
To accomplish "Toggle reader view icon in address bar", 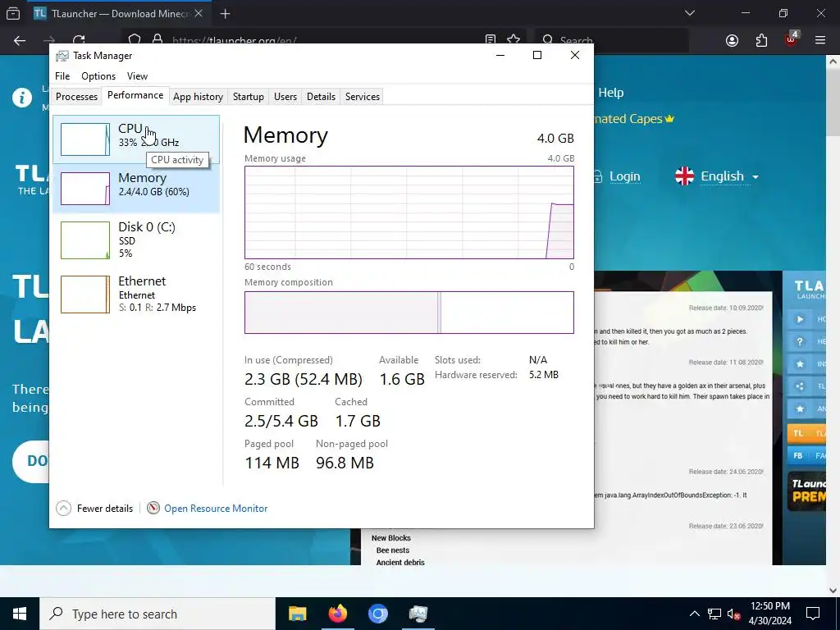I will tap(491, 40).
